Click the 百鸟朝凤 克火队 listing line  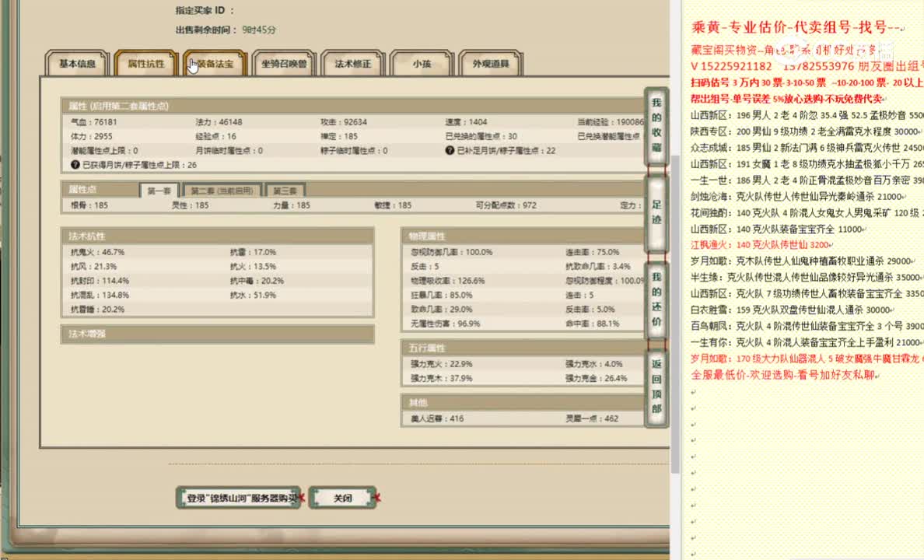click(807, 326)
